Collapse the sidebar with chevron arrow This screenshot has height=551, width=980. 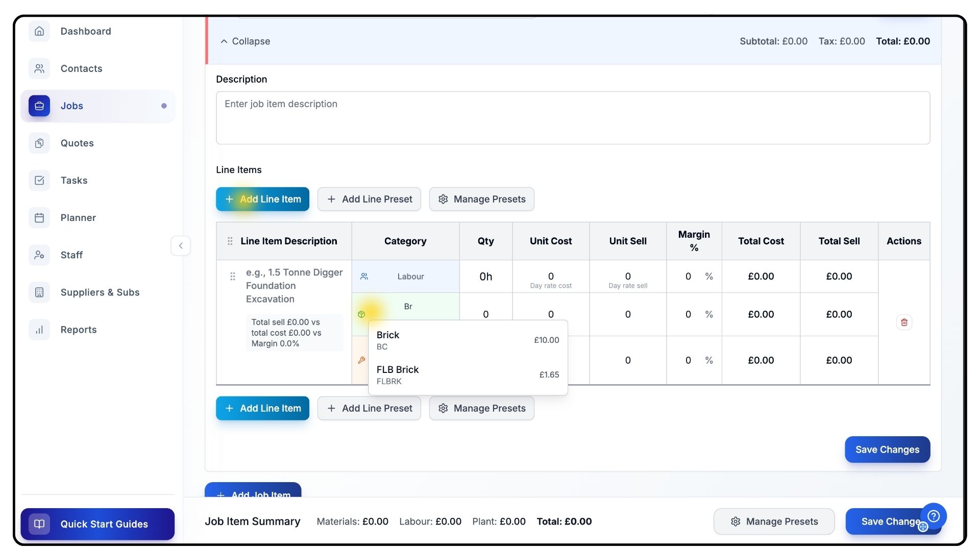[x=181, y=246]
